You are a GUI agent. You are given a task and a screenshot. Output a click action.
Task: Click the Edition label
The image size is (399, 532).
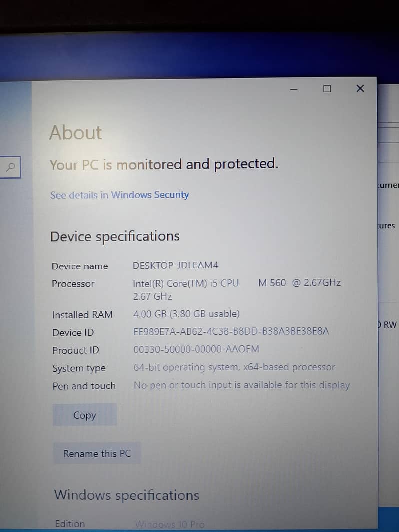click(x=70, y=524)
